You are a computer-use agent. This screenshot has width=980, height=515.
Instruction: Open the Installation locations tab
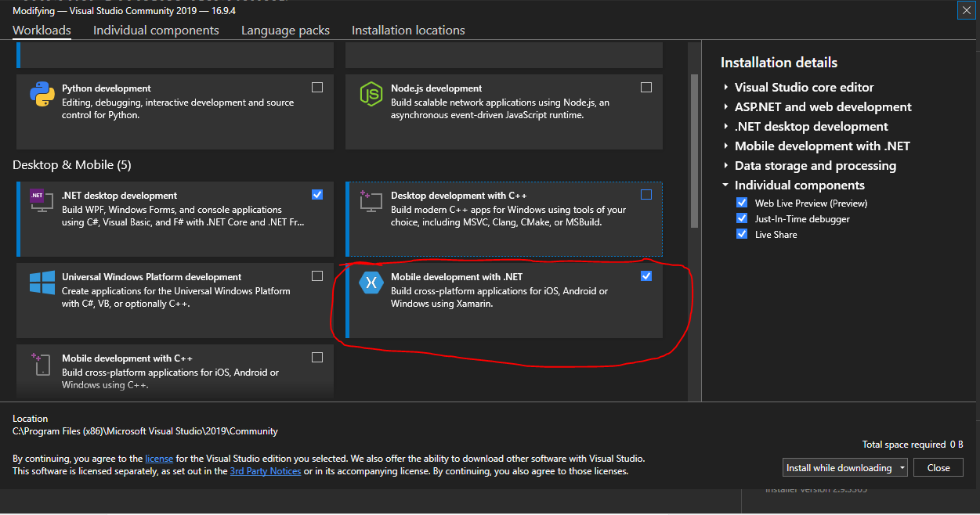[408, 31]
